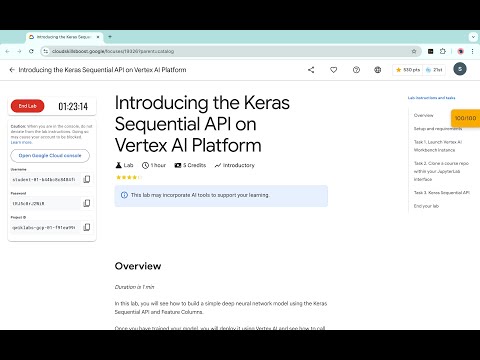
Task: Jump to Task 3 Keras Sequential API
Action: 442,193
